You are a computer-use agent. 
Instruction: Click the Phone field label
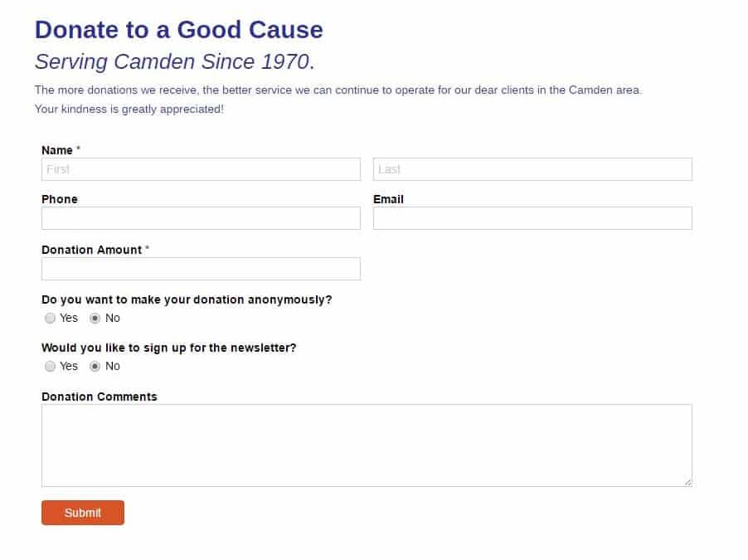click(x=60, y=199)
